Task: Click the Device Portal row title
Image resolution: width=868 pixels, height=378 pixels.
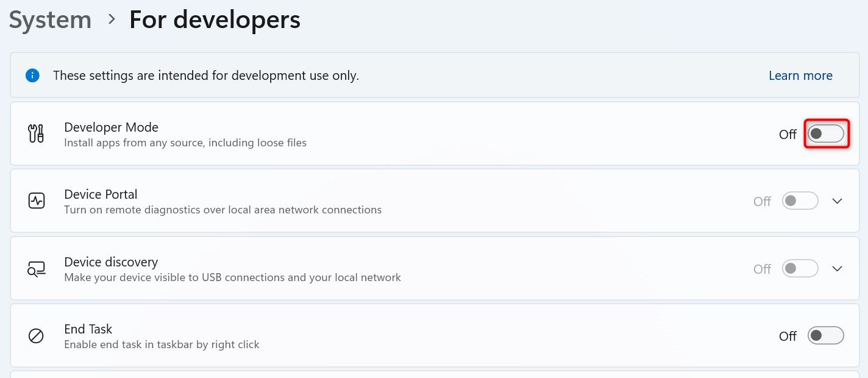Action: (x=101, y=194)
